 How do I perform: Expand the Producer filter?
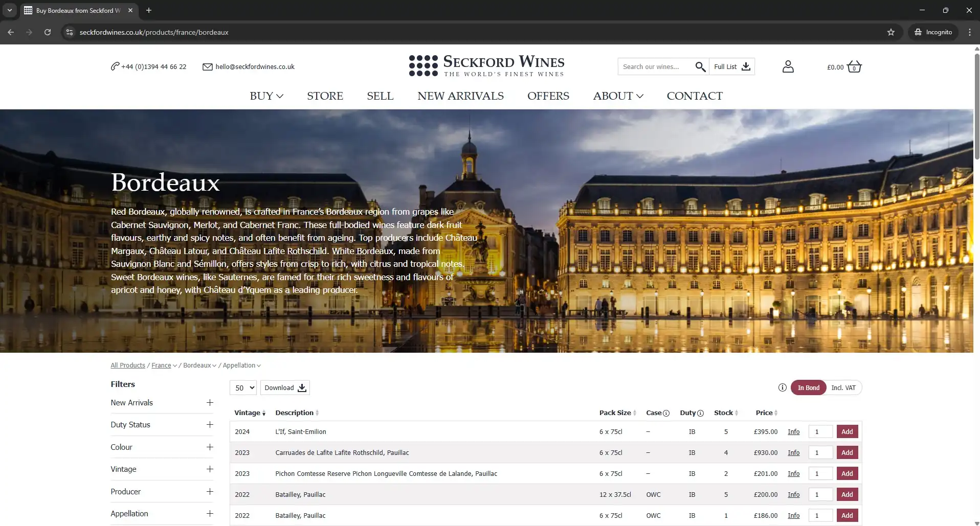[210, 492]
